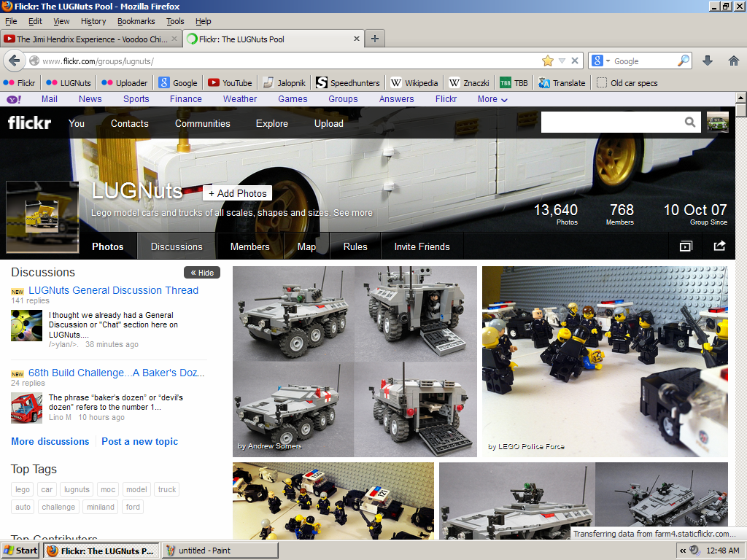
Task: Open LUGNuts General Discussion Thread link
Action: pyautogui.click(x=113, y=290)
